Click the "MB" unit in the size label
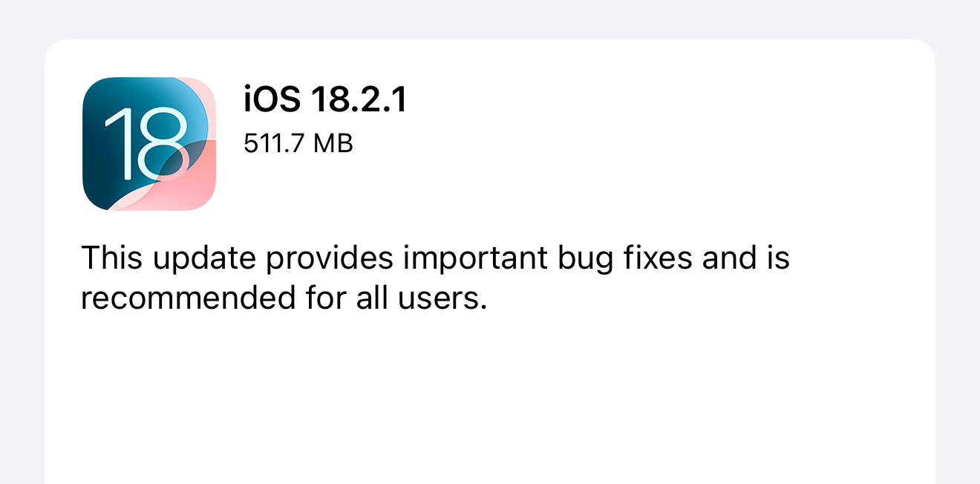The height and width of the screenshot is (484, 980). coord(333,143)
